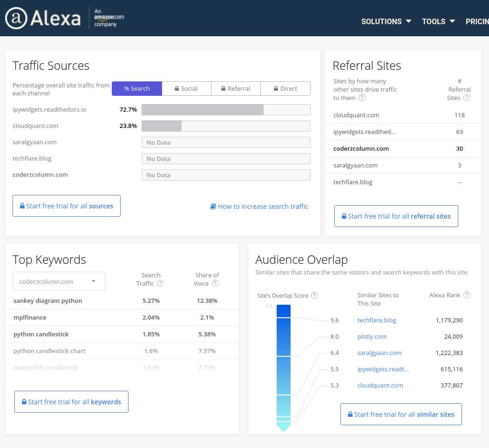
Task: Open the coderzcolumn.com site dropdown
Action: pos(59,281)
